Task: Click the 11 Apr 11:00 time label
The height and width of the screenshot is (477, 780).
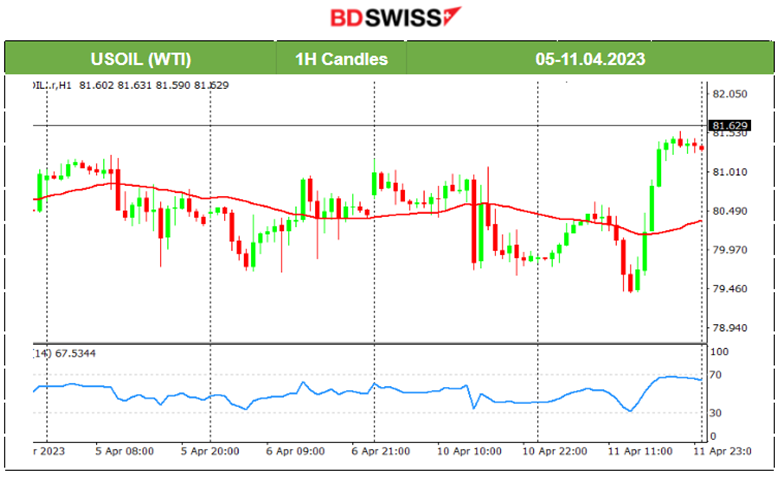Action: pyautogui.click(x=640, y=452)
